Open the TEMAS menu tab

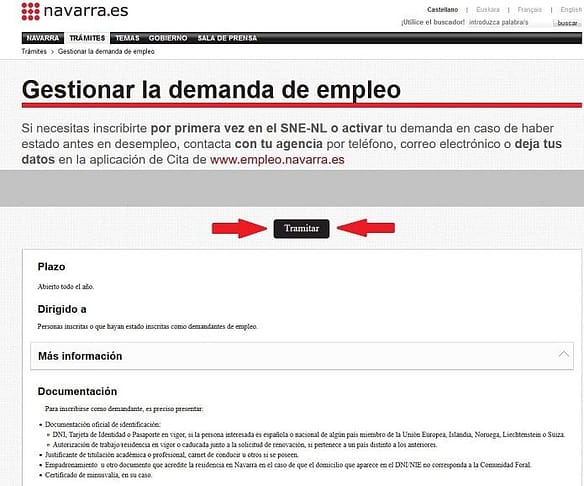127,38
